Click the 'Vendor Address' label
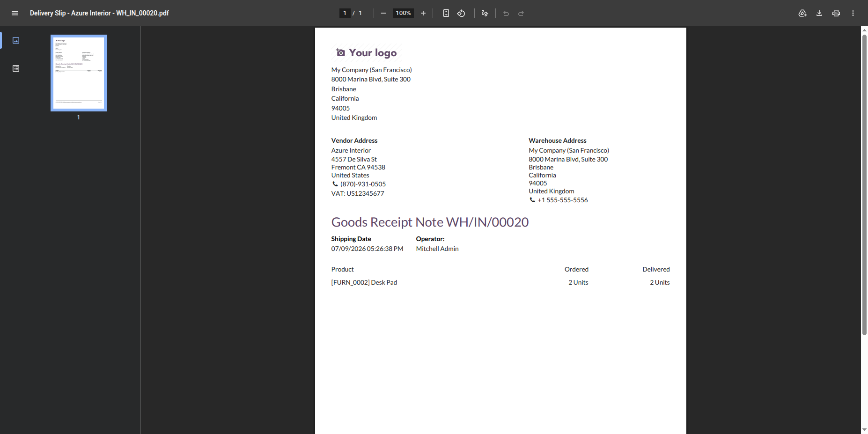868x434 pixels. pos(354,140)
